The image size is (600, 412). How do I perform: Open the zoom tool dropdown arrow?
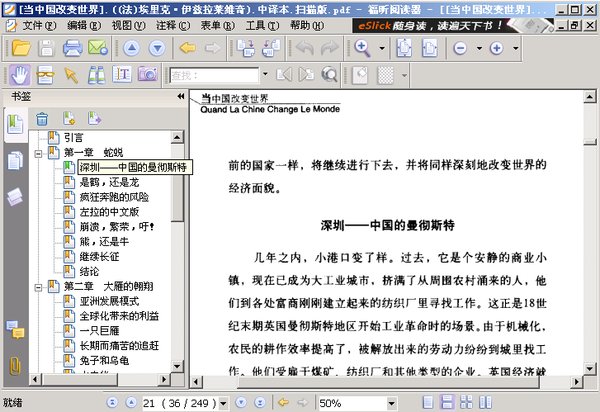tap(382, 48)
